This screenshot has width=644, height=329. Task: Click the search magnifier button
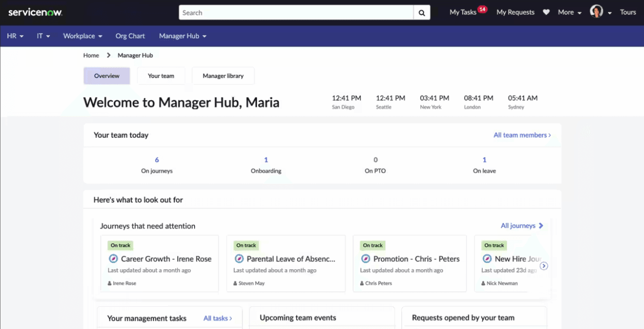click(422, 13)
